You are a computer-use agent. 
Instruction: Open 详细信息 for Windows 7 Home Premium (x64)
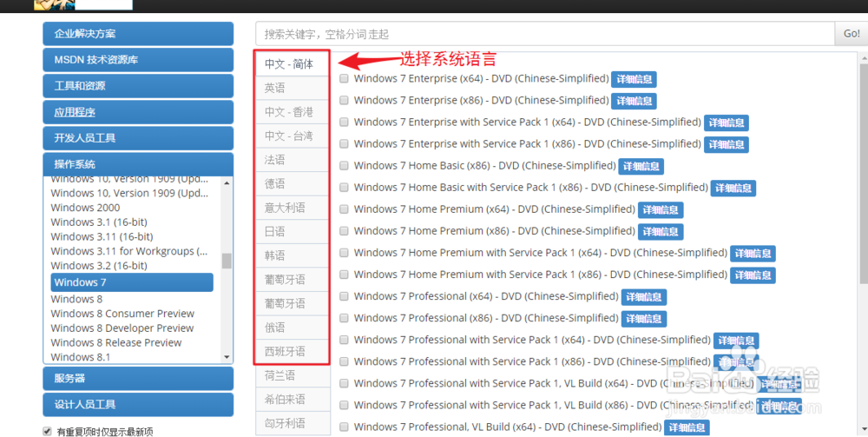pos(661,210)
